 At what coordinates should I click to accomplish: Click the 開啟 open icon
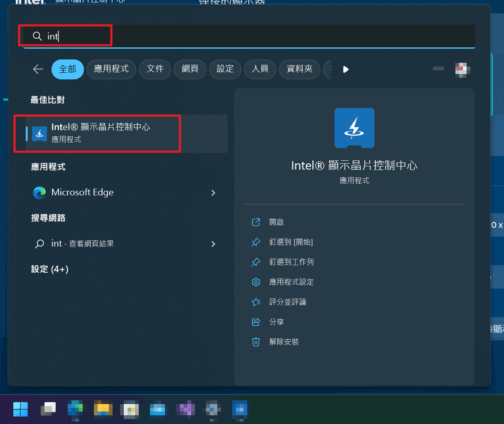click(256, 222)
